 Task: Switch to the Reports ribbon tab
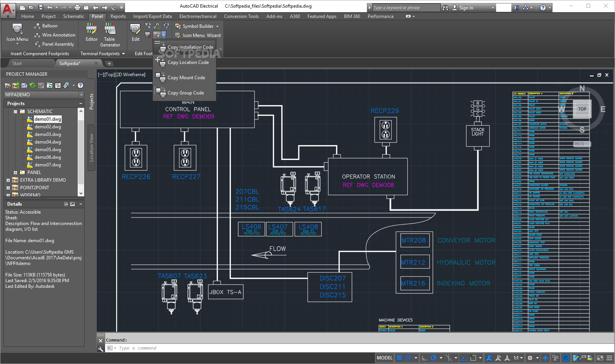tap(118, 16)
